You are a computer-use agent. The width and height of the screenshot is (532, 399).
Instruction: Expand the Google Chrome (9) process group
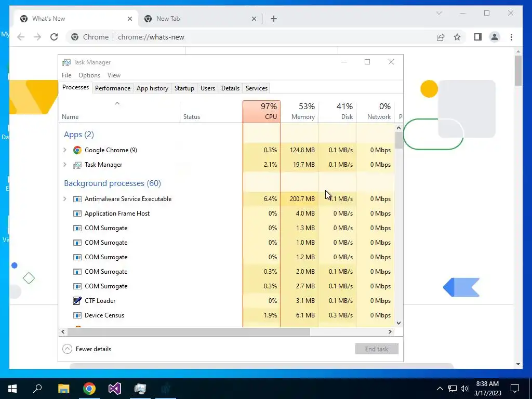tap(64, 150)
